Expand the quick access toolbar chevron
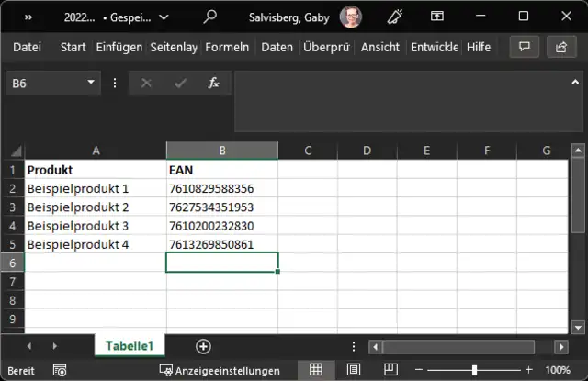This screenshot has width=588, height=381. (x=28, y=17)
